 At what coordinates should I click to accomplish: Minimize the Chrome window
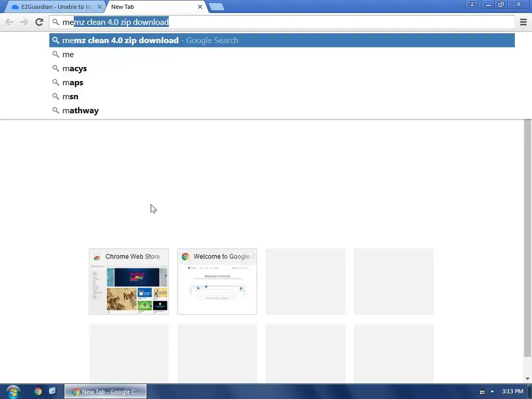pyautogui.click(x=488, y=4)
